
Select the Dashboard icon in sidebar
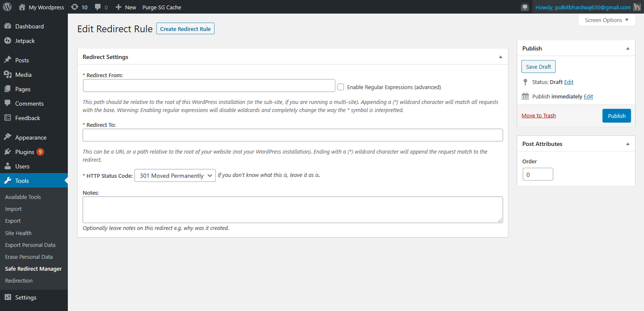click(8, 26)
